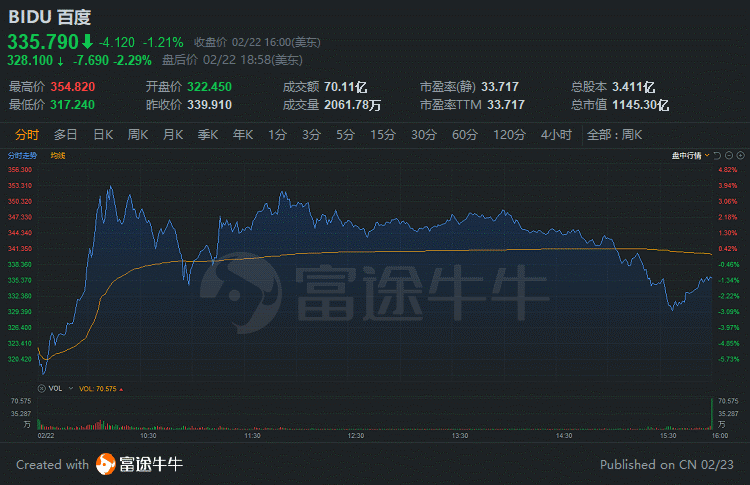Viewport: 750px width, 485px height.
Task: Toggle the 均线 average line legend
Action: [57, 156]
